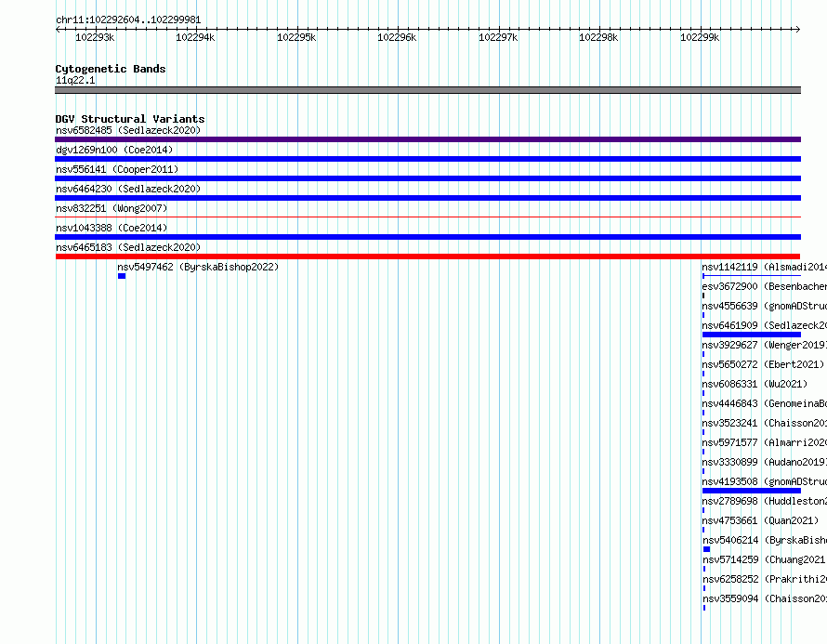Click the small blue nsv5497462 variant bar
Screen dimensions: 827x644
click(122, 276)
